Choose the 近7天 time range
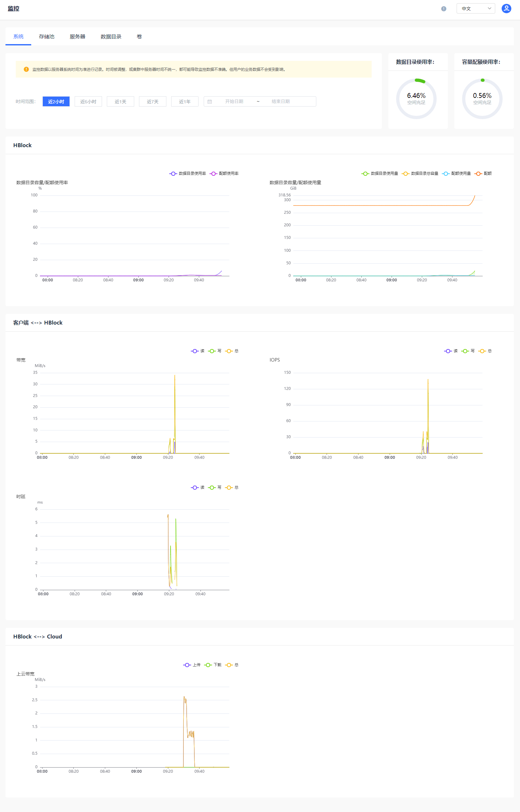This screenshot has height=812, width=520. coord(152,102)
